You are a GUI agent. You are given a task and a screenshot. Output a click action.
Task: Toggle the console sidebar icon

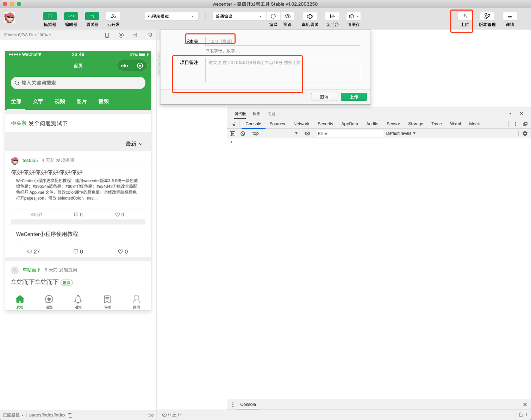click(232, 133)
